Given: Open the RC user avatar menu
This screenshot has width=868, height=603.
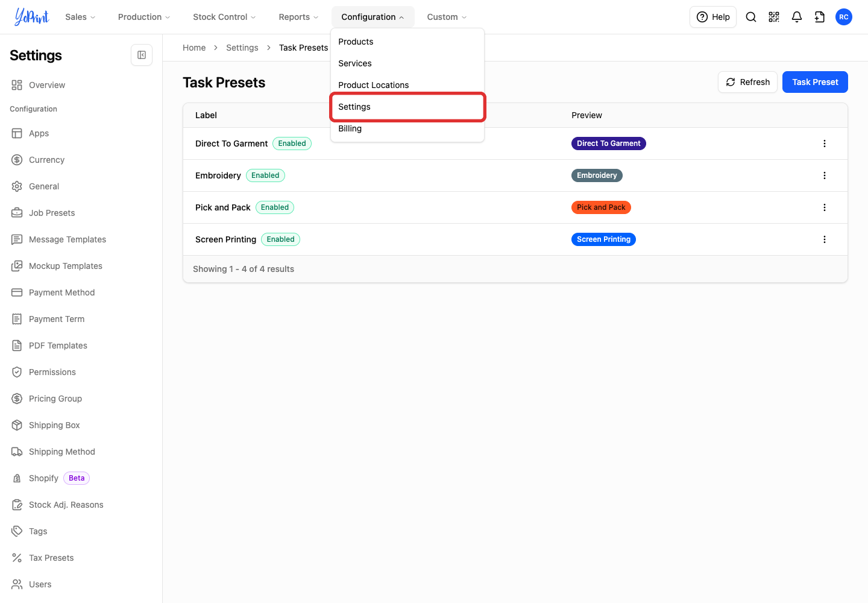Looking at the screenshot, I should click(x=844, y=17).
